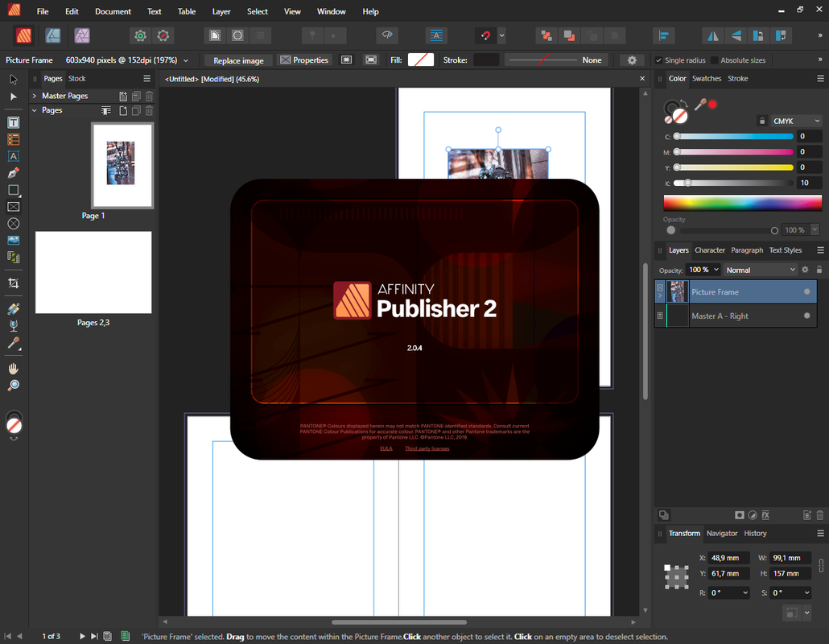Toggle aspect ratio link in Transform panel
This screenshot has width=829, height=644.
821,566
